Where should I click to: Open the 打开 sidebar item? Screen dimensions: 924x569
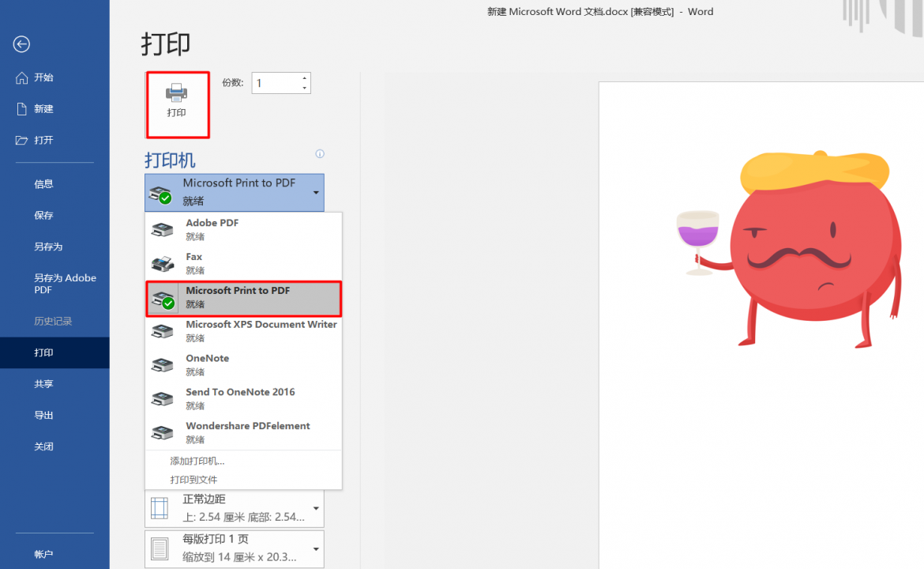pyautogui.click(x=54, y=141)
